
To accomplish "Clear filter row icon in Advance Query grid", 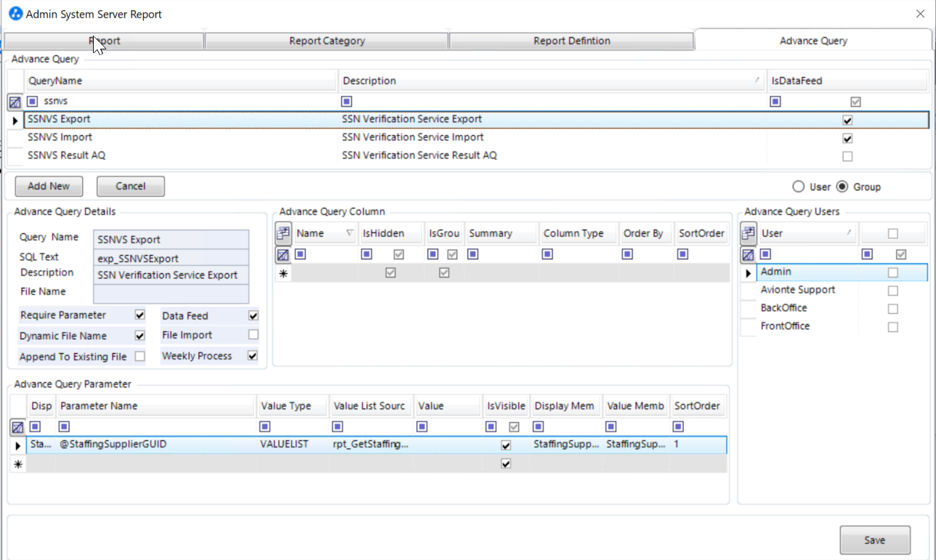I will pyautogui.click(x=15, y=102).
